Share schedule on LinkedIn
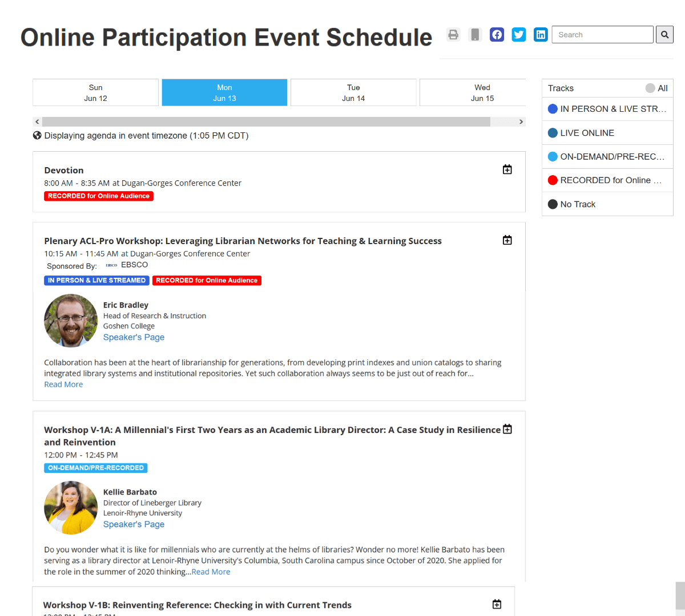Image resolution: width=685 pixels, height=616 pixels. point(541,35)
